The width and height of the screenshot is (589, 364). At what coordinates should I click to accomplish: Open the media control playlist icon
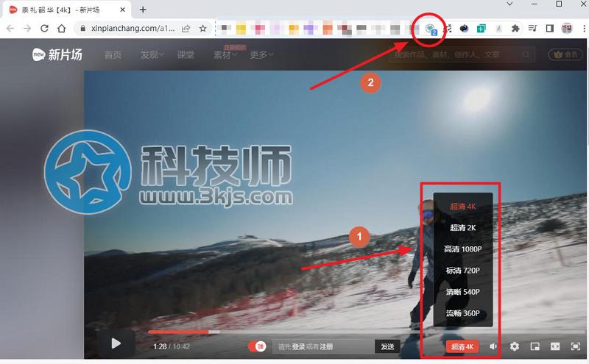(x=532, y=29)
